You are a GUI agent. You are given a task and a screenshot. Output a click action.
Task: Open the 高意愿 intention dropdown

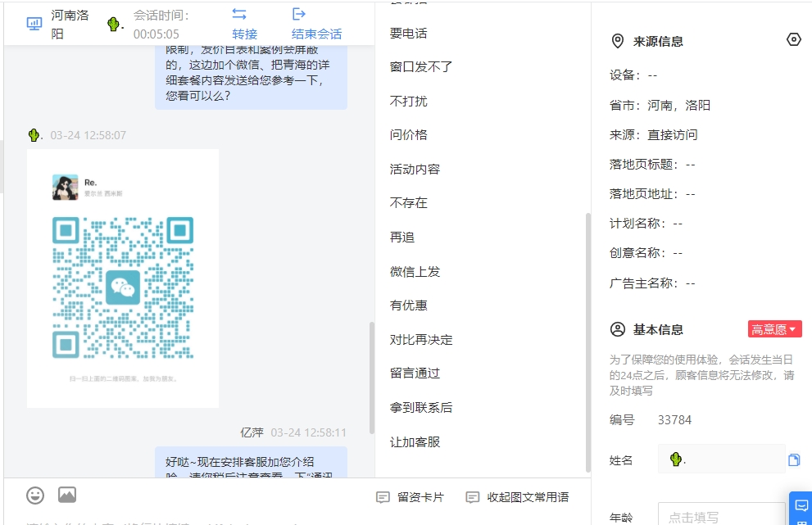774,329
